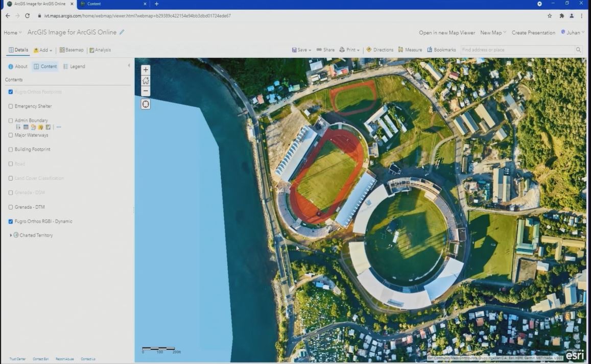This screenshot has height=364, width=591.
Task: Click the Find address or place field
Action: coord(517,50)
